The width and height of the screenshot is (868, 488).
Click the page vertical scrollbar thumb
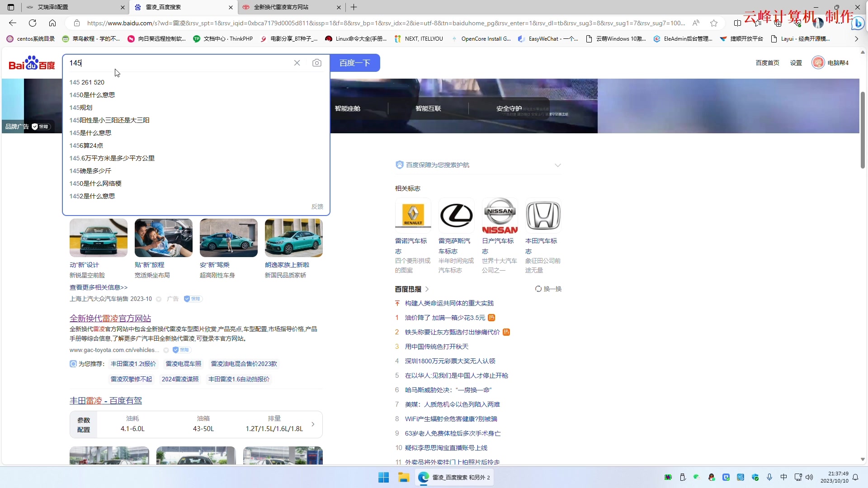point(863,130)
